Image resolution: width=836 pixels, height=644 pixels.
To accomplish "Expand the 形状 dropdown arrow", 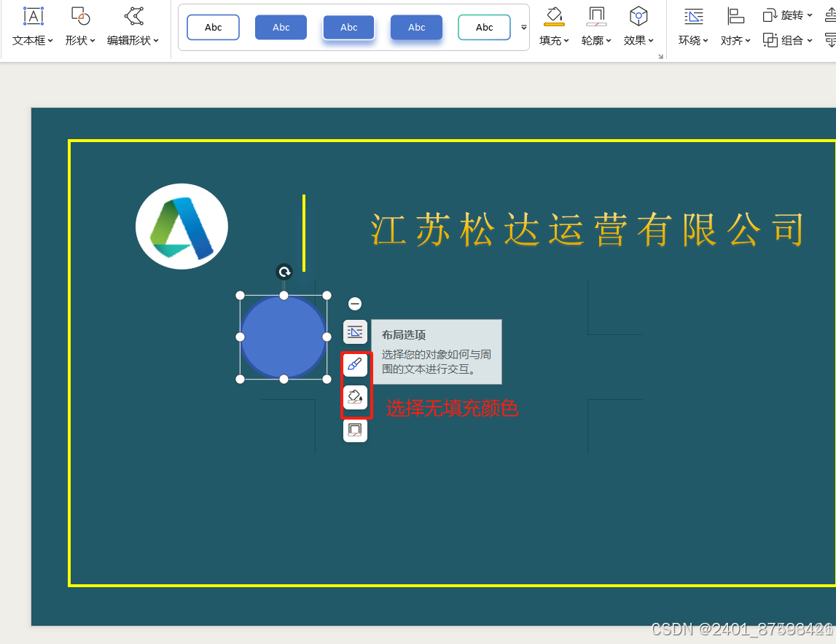I will tap(93, 41).
